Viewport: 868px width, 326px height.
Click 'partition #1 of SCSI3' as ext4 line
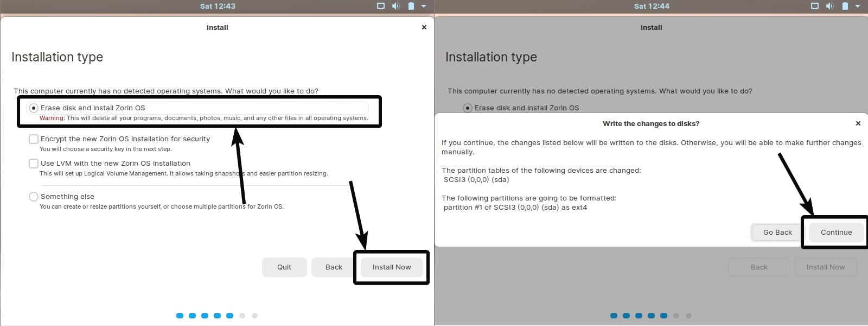tap(515, 208)
